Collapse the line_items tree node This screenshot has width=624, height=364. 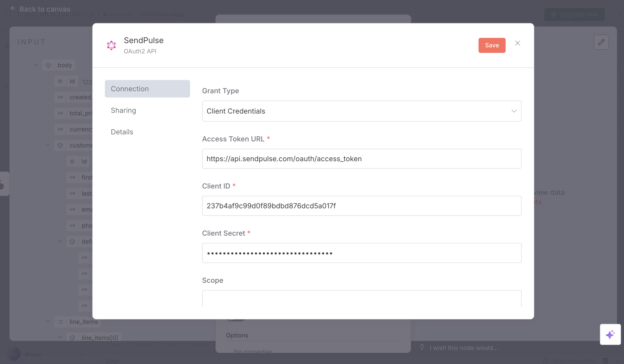coord(48,322)
